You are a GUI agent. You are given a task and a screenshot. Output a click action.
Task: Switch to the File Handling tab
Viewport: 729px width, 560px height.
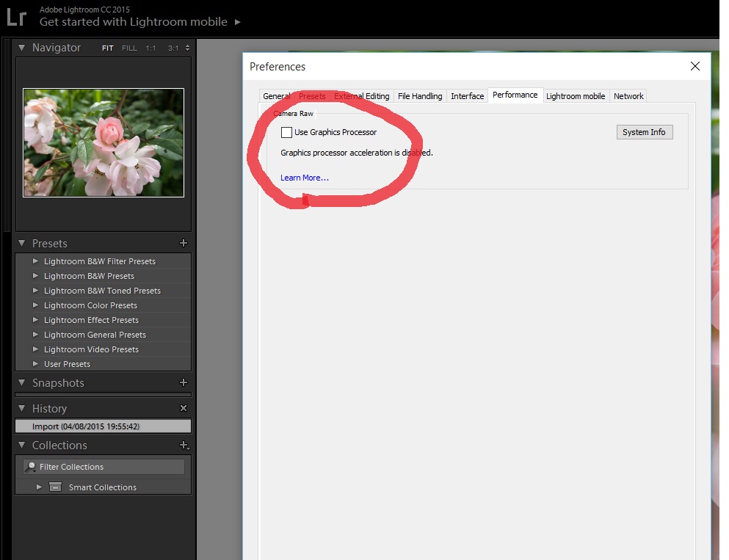coord(420,96)
